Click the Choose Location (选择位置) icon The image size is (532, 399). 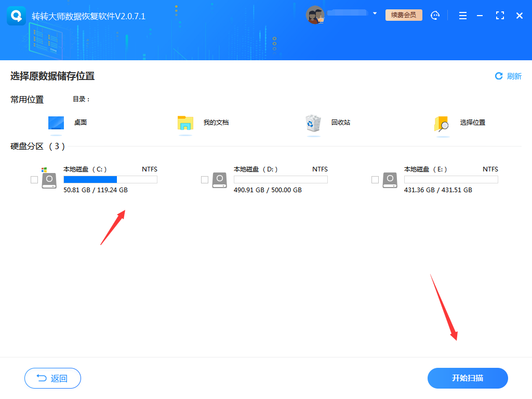pyautogui.click(x=442, y=124)
